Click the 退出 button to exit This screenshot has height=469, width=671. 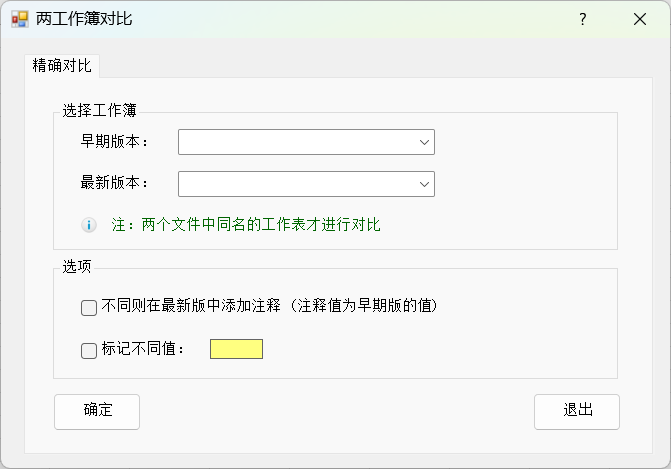[x=577, y=412]
